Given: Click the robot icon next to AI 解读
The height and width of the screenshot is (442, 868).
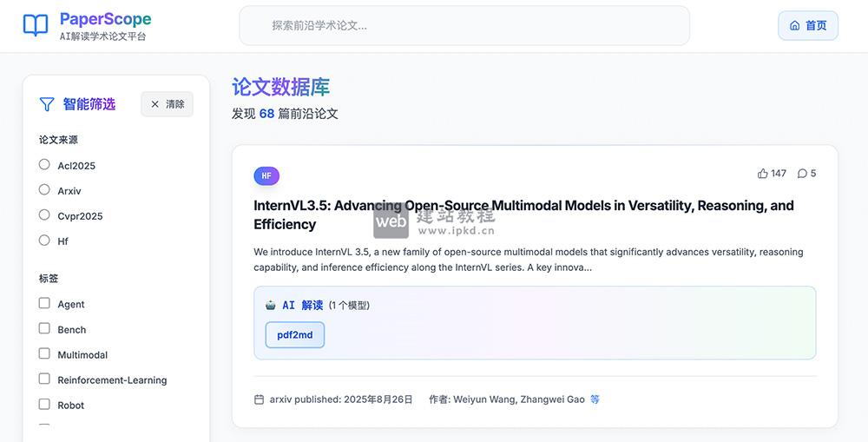Looking at the screenshot, I should pyautogui.click(x=271, y=305).
